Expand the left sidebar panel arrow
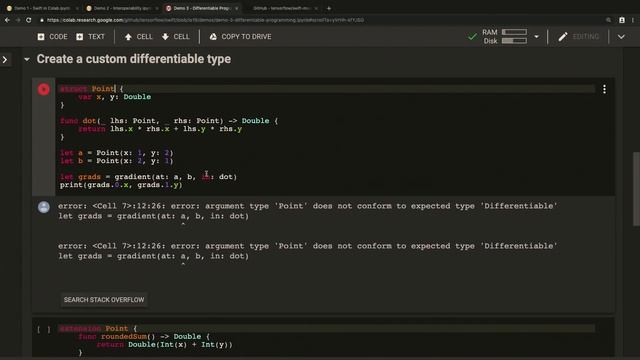 coord(5,60)
